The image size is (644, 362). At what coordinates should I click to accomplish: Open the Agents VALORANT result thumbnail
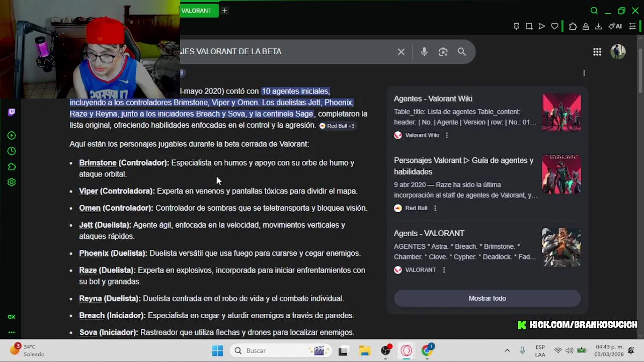pyautogui.click(x=561, y=247)
